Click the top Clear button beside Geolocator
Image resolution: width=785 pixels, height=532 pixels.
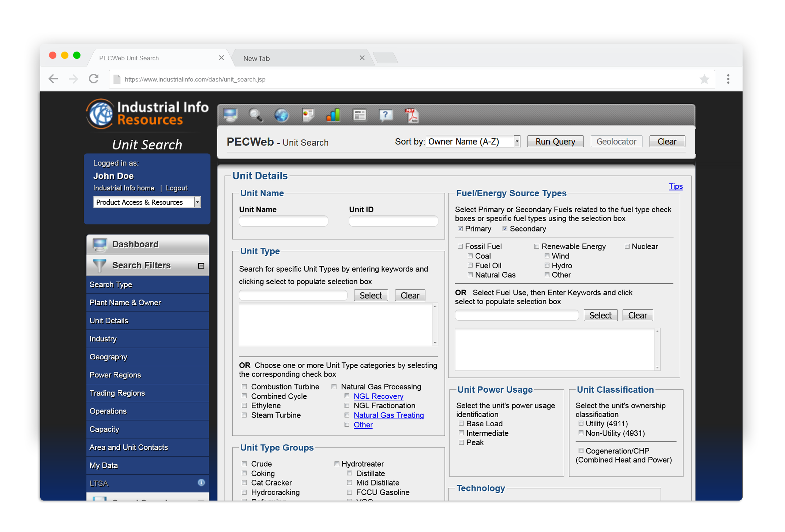coord(667,142)
